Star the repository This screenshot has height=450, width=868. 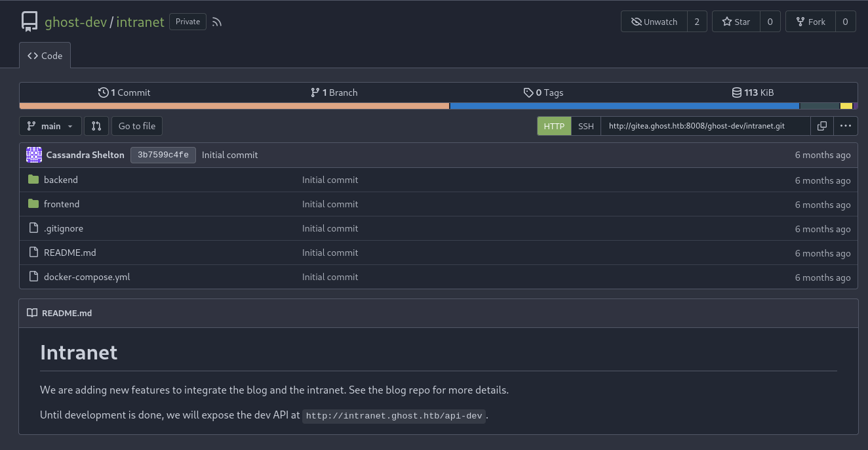coord(736,22)
